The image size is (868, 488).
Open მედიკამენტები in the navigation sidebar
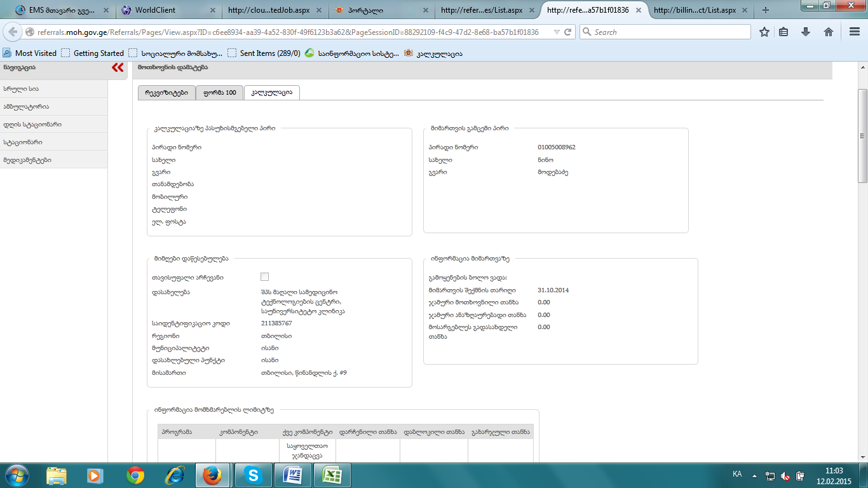point(27,160)
